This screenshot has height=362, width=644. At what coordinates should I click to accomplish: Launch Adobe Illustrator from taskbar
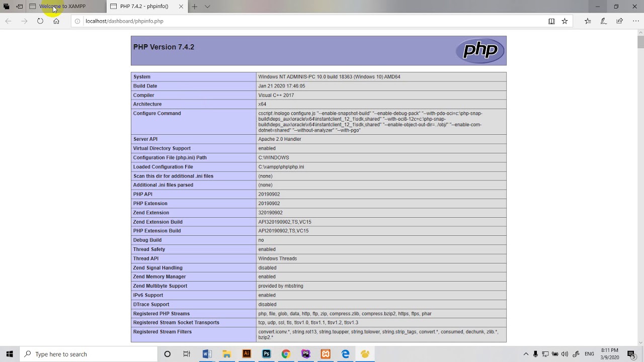click(247, 354)
